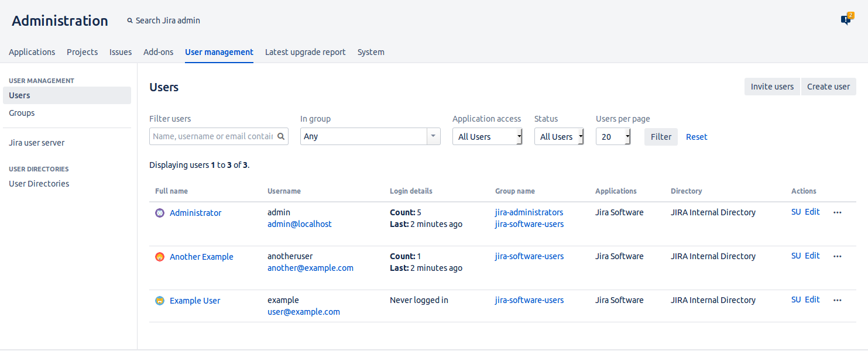Open Administrator's jira-software-users group link
The height and width of the screenshot is (351, 868).
pos(530,224)
